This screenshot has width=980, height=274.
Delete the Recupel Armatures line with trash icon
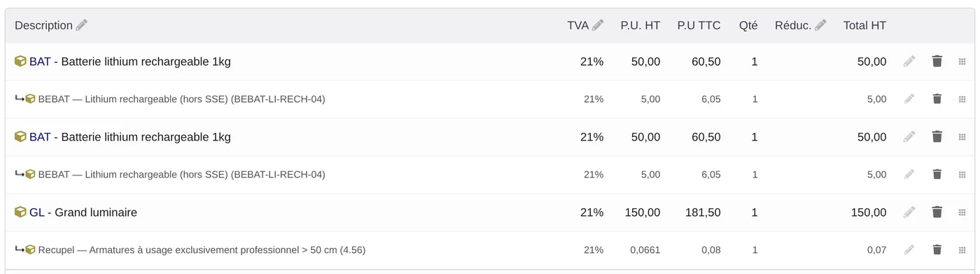[x=937, y=250]
